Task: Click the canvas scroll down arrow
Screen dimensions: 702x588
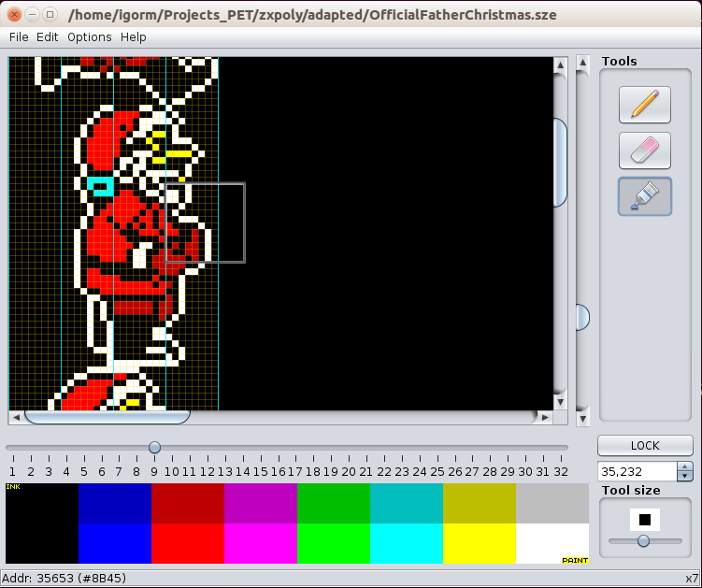Action: (561, 402)
